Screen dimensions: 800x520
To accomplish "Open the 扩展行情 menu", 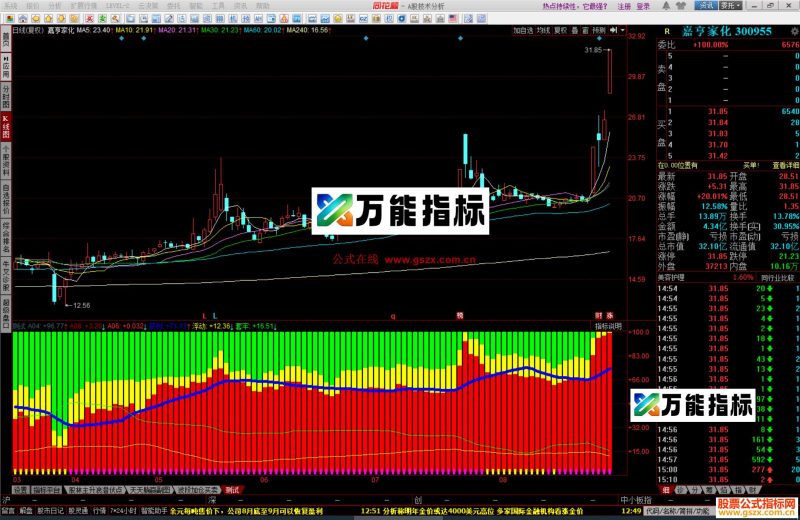I will coord(84,6).
